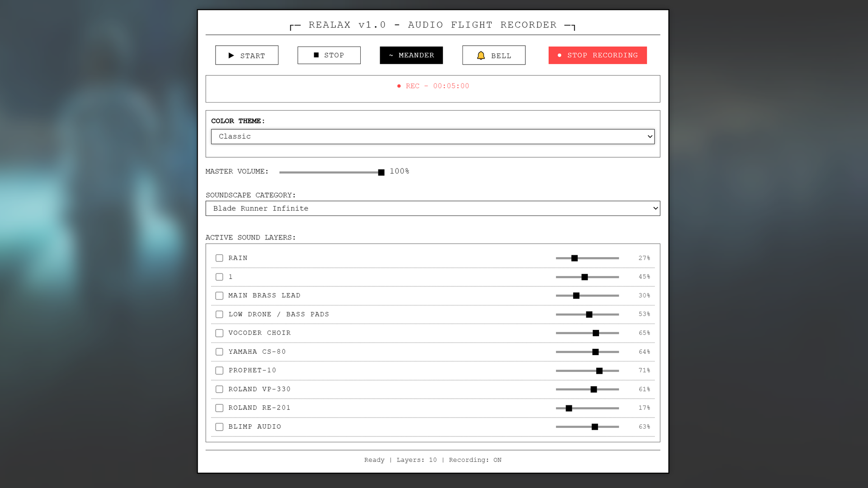Click the stop square icon
Screen dimensions: 868x488
[316, 55]
